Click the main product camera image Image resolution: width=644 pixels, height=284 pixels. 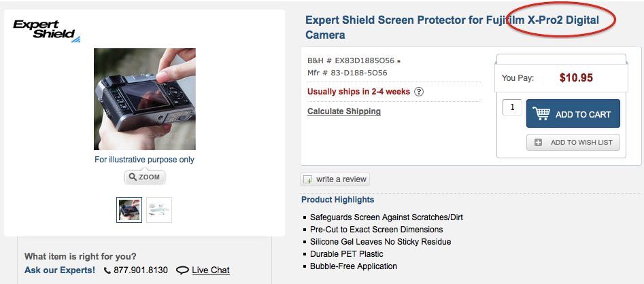point(145,99)
